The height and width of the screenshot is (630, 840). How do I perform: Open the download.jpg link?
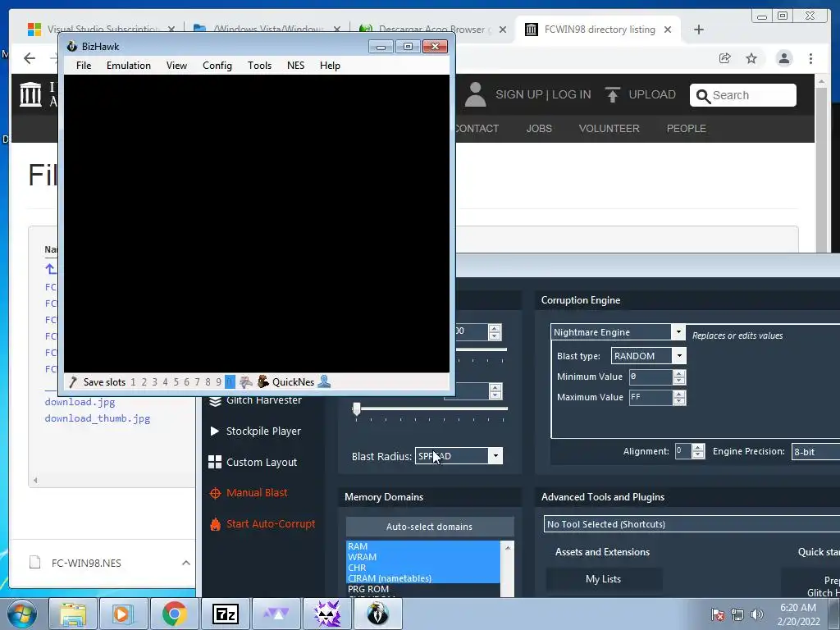click(80, 402)
